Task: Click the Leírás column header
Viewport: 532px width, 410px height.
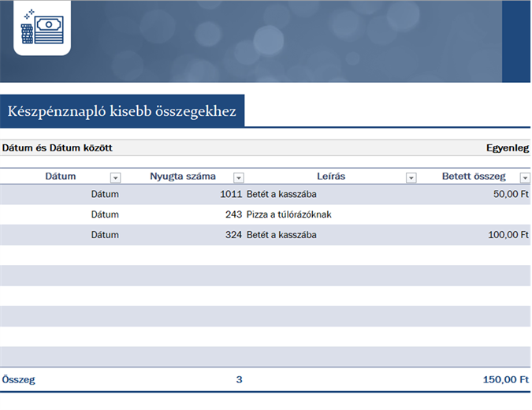Action: tap(331, 176)
